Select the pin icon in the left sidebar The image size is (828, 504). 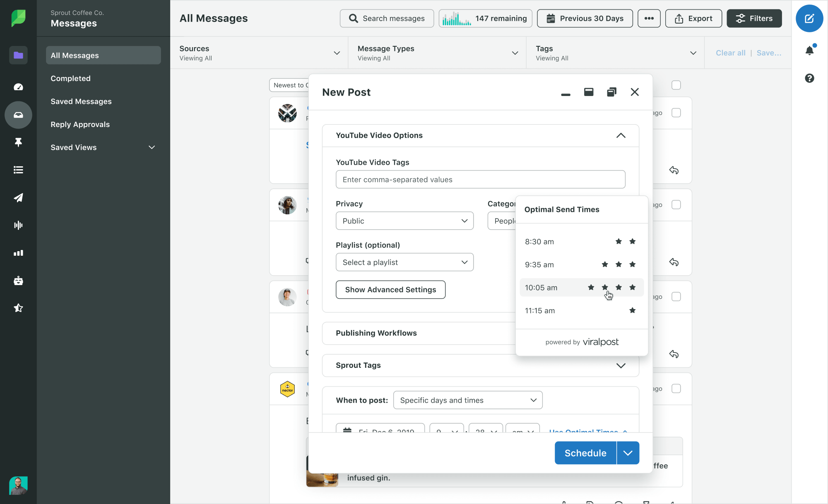click(18, 142)
